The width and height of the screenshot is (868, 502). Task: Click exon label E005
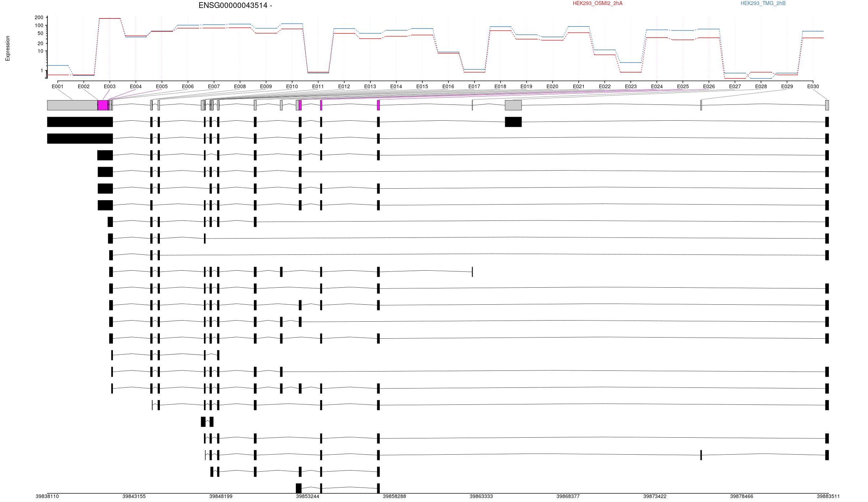click(162, 87)
